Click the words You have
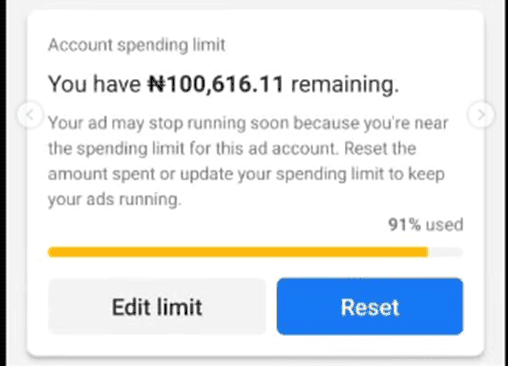The width and height of the screenshot is (508, 366). click(95, 84)
